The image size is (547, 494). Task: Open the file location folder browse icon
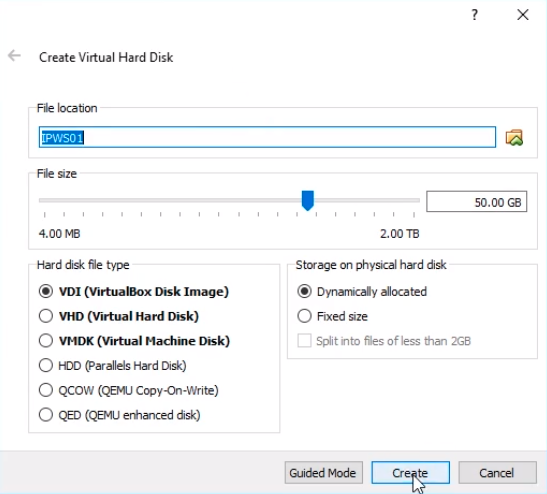tap(514, 137)
